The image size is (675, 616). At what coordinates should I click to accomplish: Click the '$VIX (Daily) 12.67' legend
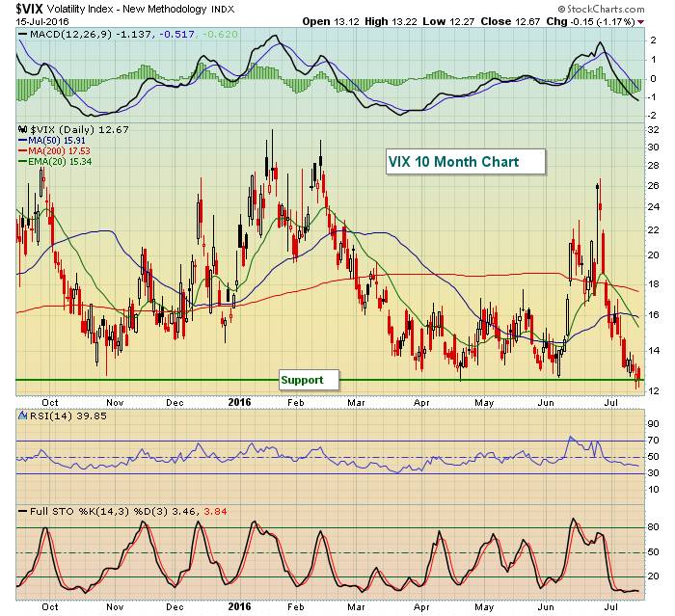coord(79,129)
